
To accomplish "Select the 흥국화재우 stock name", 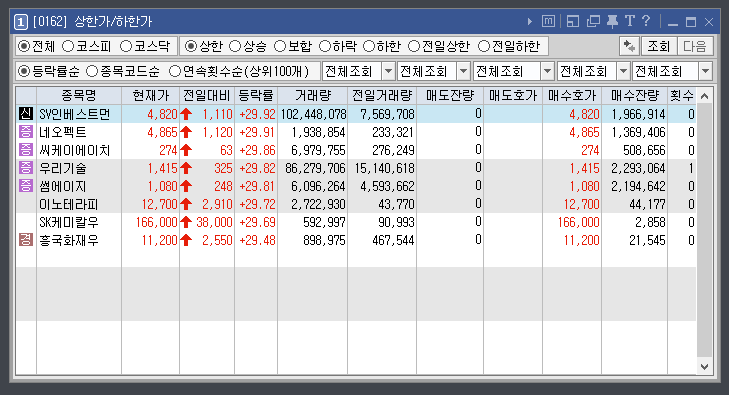I will (69, 240).
